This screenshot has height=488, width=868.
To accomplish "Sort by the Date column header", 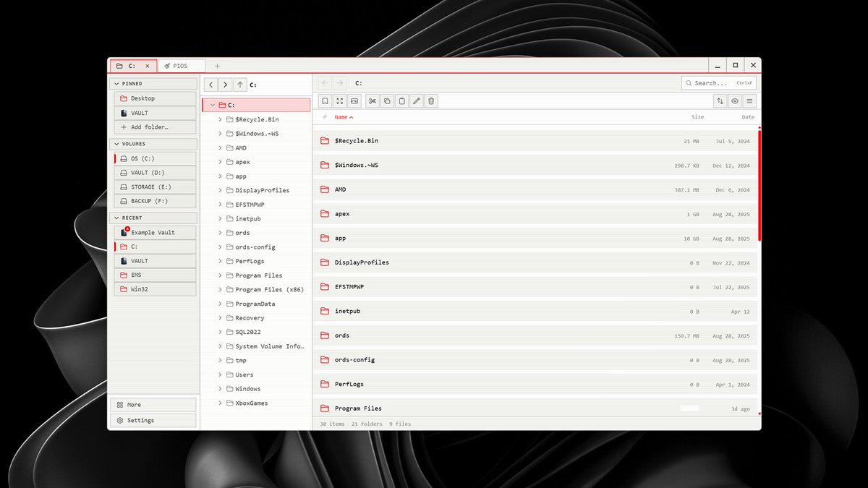I will 748,116.
